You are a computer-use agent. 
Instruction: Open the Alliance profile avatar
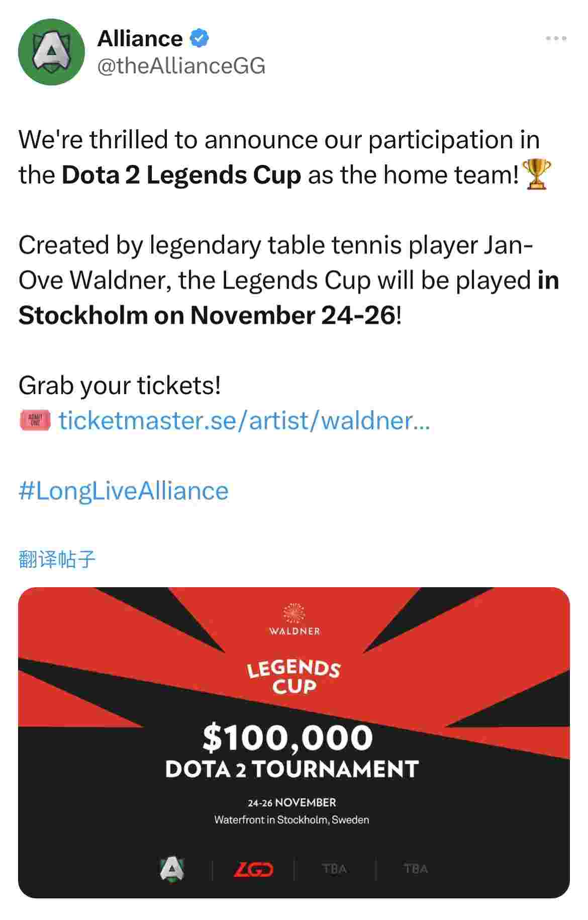tap(51, 52)
